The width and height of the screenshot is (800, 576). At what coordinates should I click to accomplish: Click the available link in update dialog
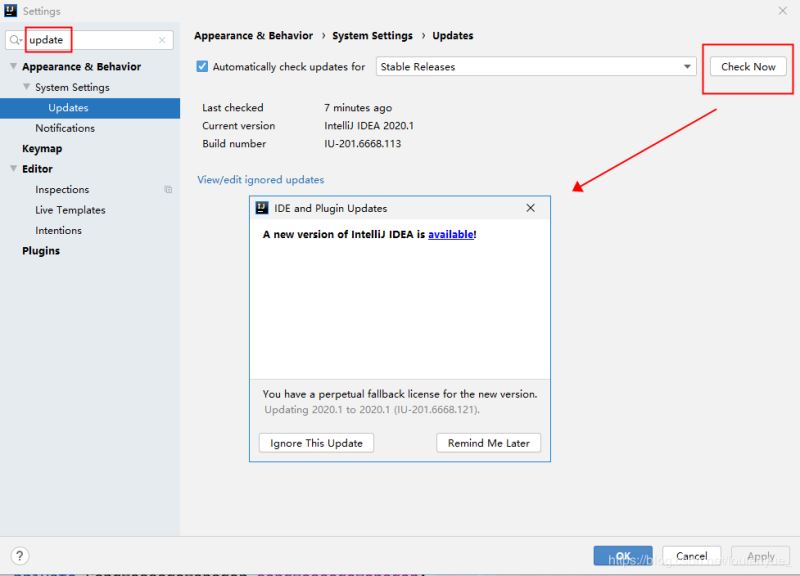451,234
